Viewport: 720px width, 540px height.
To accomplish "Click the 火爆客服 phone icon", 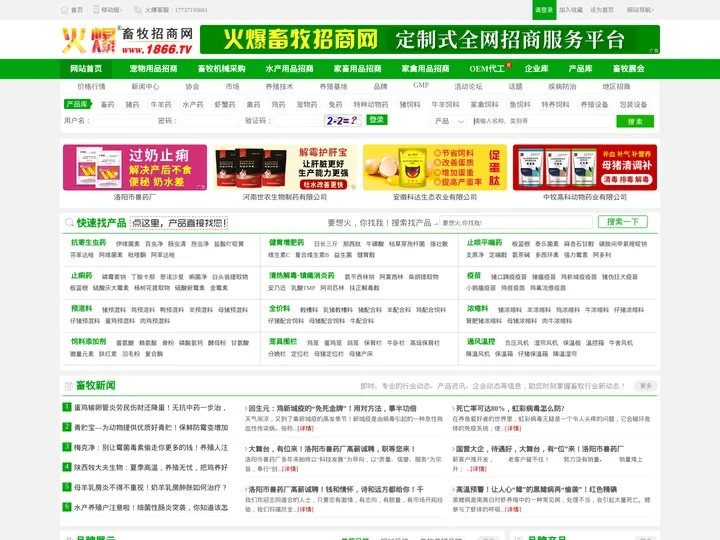I will point(137,10).
